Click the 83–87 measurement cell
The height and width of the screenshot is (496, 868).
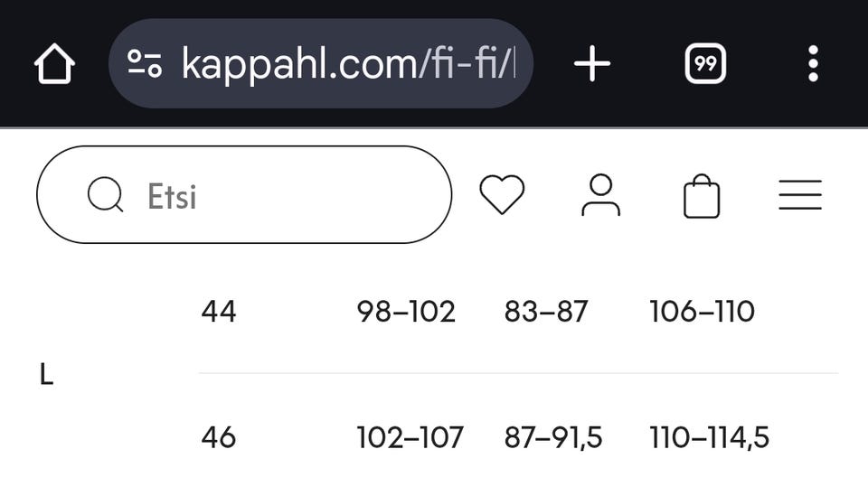click(x=546, y=312)
